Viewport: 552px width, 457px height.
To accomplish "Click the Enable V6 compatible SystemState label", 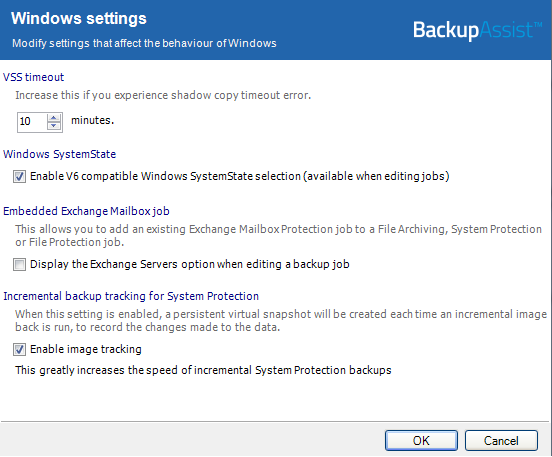I will tap(240, 176).
